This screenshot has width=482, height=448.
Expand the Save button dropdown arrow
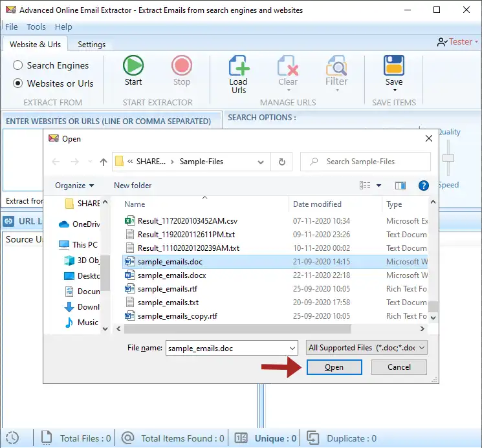(395, 91)
